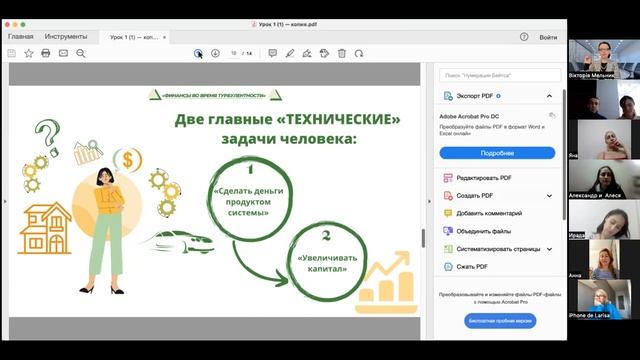Switch to the Урок 1 (1) document tab

[x=133, y=37]
